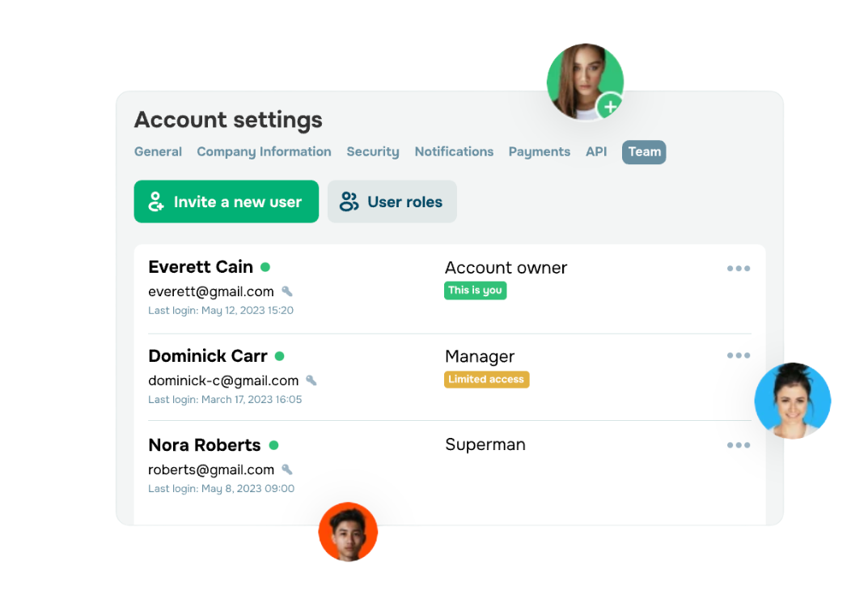Open the three-dot menu for Nora Roberts
This screenshot has width=868, height=599.
[738, 444]
